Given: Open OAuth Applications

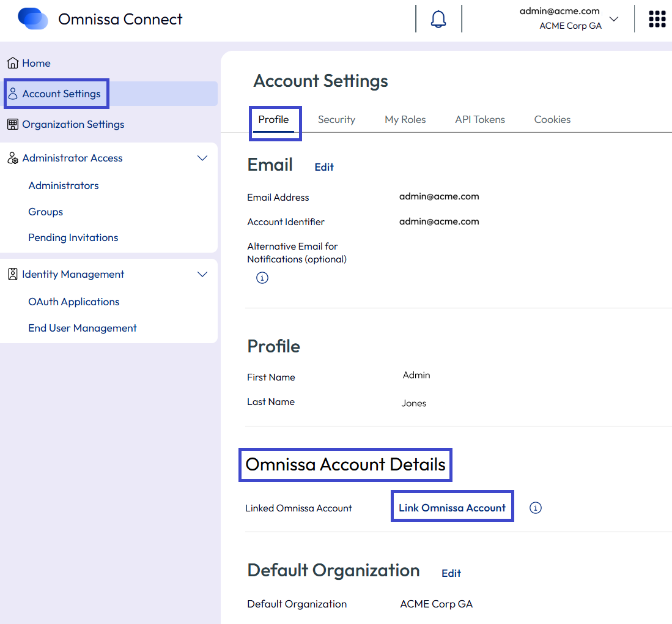Looking at the screenshot, I should pos(74,302).
